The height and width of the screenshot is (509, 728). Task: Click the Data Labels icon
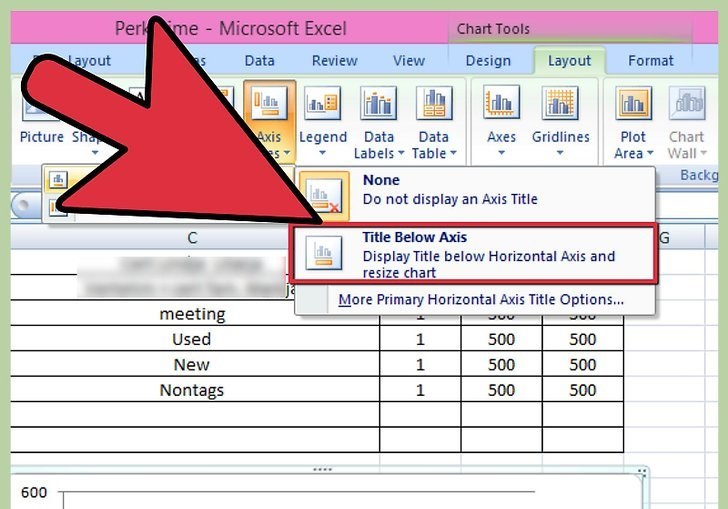coord(378,103)
